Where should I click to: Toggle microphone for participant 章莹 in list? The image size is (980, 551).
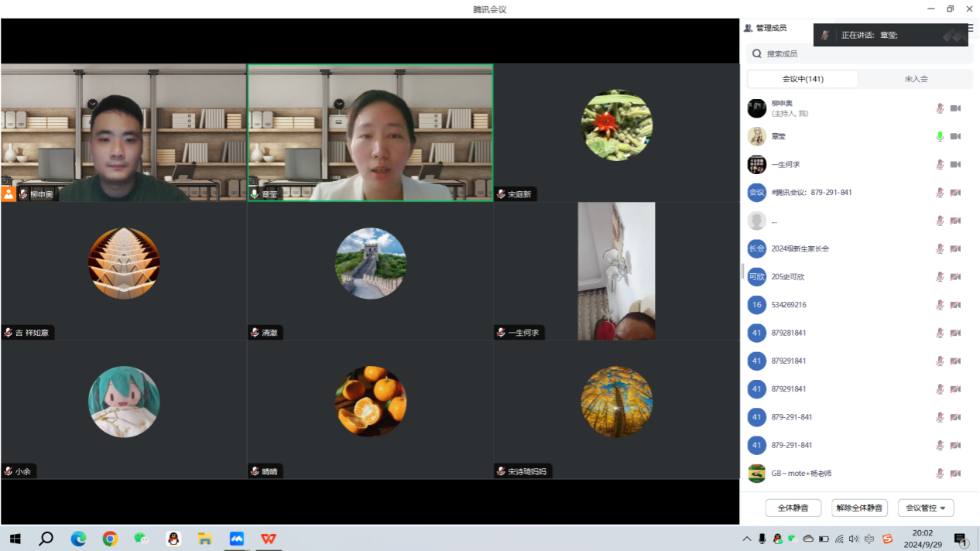(940, 136)
